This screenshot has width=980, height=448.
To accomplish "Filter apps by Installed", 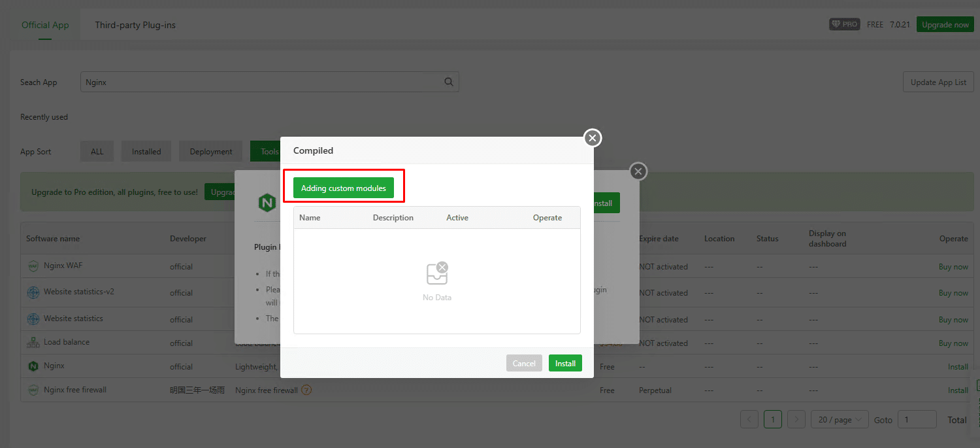I will (x=146, y=152).
